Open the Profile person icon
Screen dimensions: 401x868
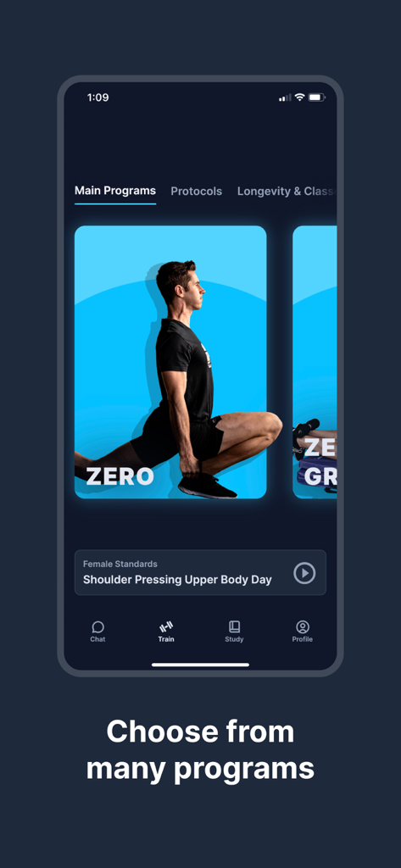coord(303,626)
